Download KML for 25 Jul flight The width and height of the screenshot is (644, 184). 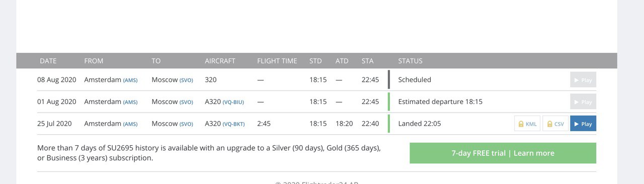[527, 124]
